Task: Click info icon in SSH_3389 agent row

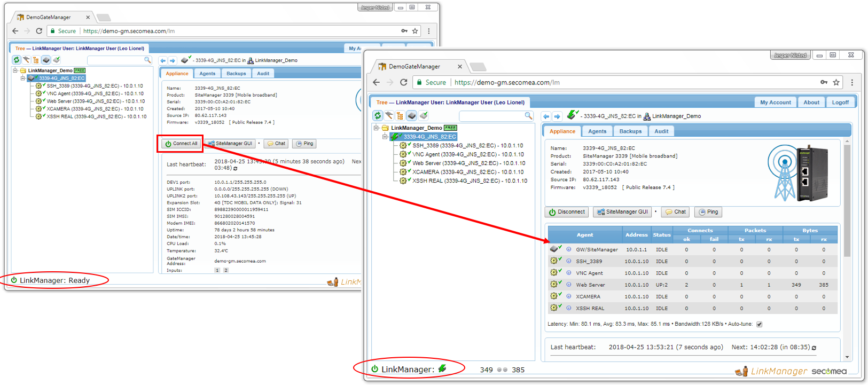Action: click(569, 261)
